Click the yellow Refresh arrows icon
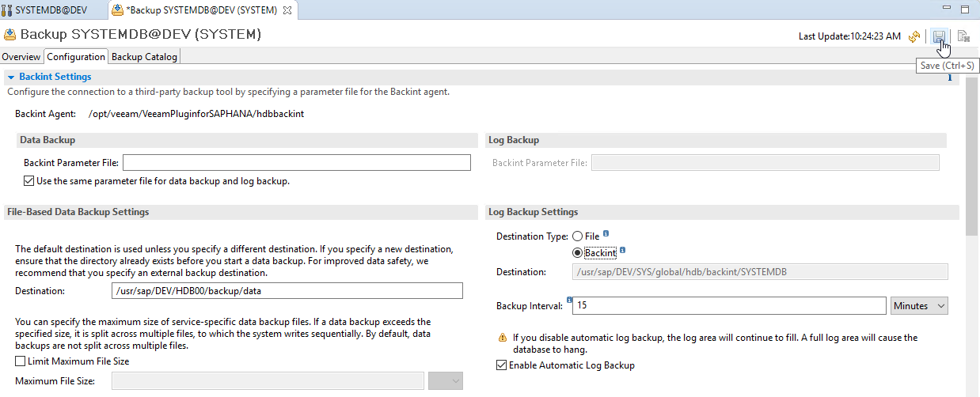Image resolution: width=980 pixels, height=397 pixels. [x=914, y=36]
